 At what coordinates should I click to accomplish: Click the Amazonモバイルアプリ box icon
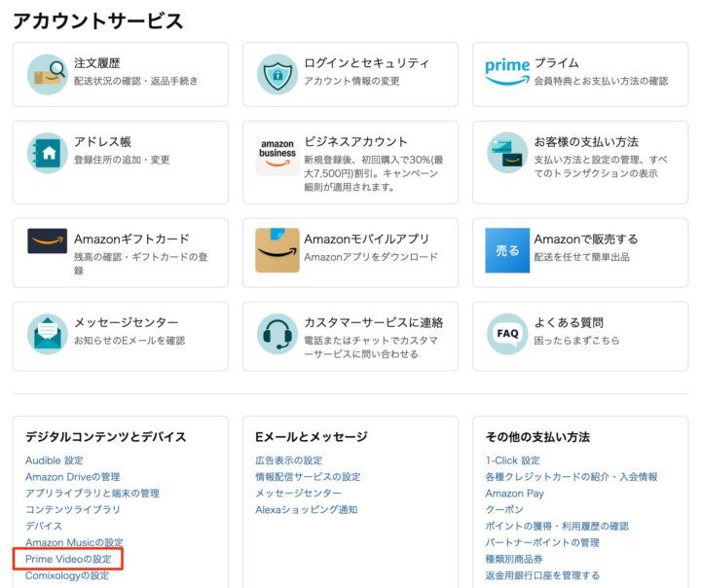pos(277,250)
